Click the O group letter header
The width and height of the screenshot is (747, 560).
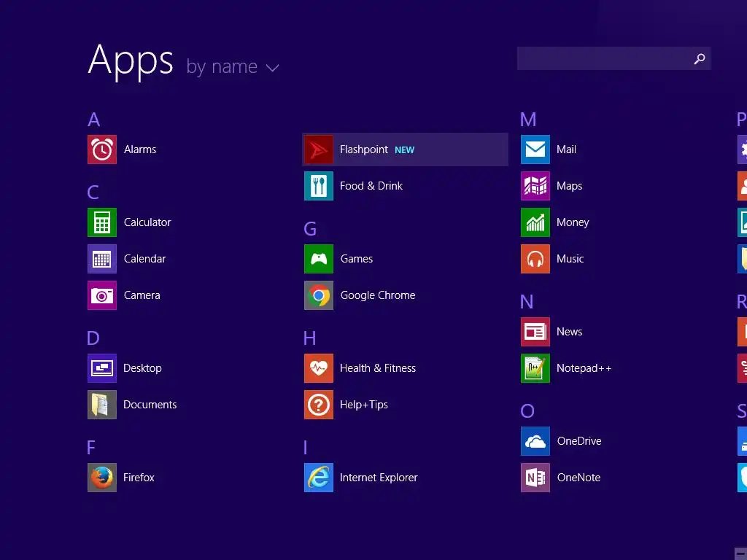pos(527,411)
